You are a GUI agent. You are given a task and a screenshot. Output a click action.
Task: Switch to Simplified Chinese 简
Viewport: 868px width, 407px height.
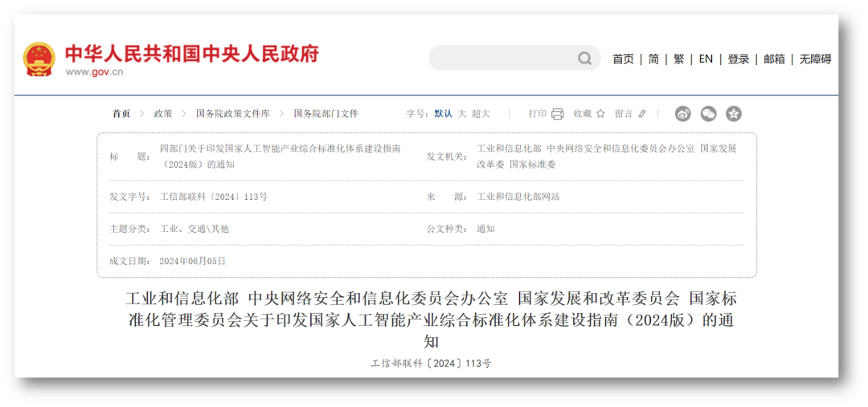tap(653, 59)
